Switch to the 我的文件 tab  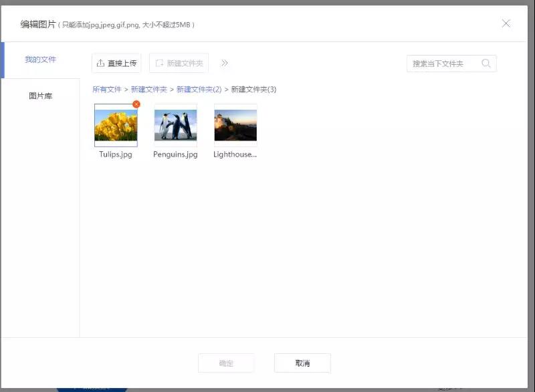click(x=40, y=60)
